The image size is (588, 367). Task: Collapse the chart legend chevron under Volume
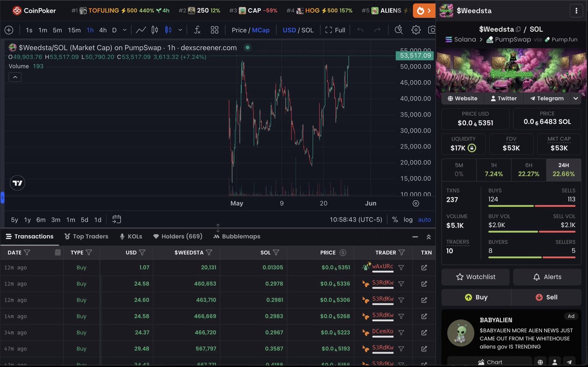tap(15, 77)
